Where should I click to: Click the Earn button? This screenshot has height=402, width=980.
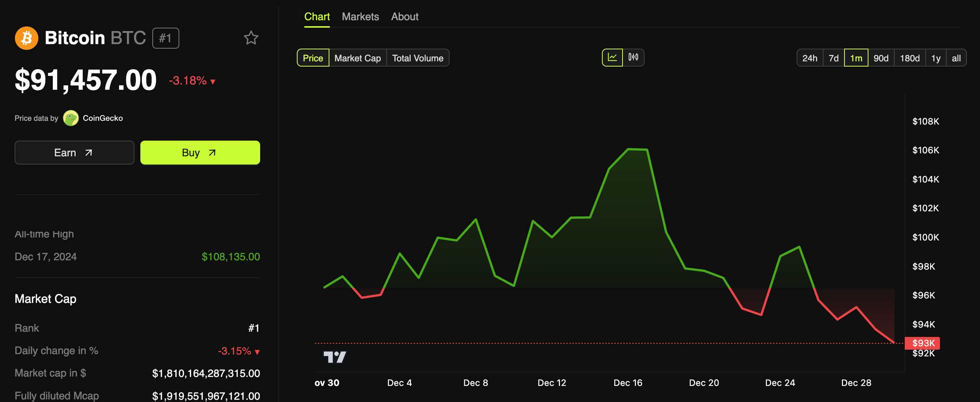74,153
